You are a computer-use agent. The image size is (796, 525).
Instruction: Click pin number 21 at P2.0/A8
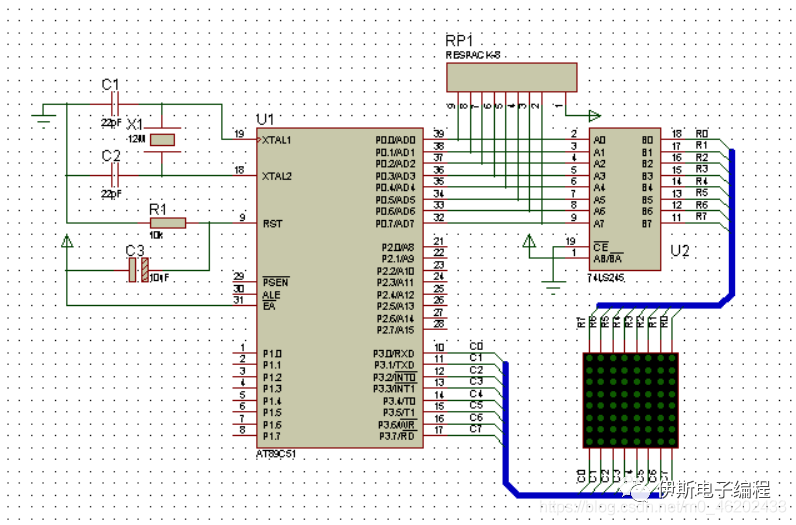pos(439,241)
